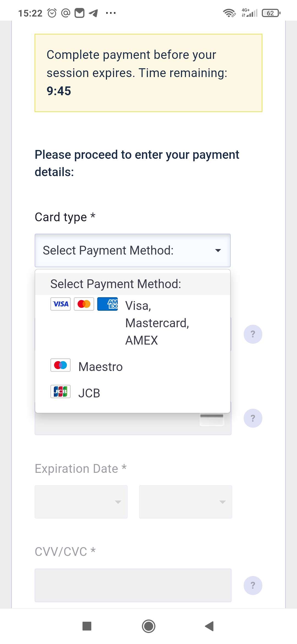Tap the Android back navigation button
Viewport: 297px width, 644px height.
210,626
